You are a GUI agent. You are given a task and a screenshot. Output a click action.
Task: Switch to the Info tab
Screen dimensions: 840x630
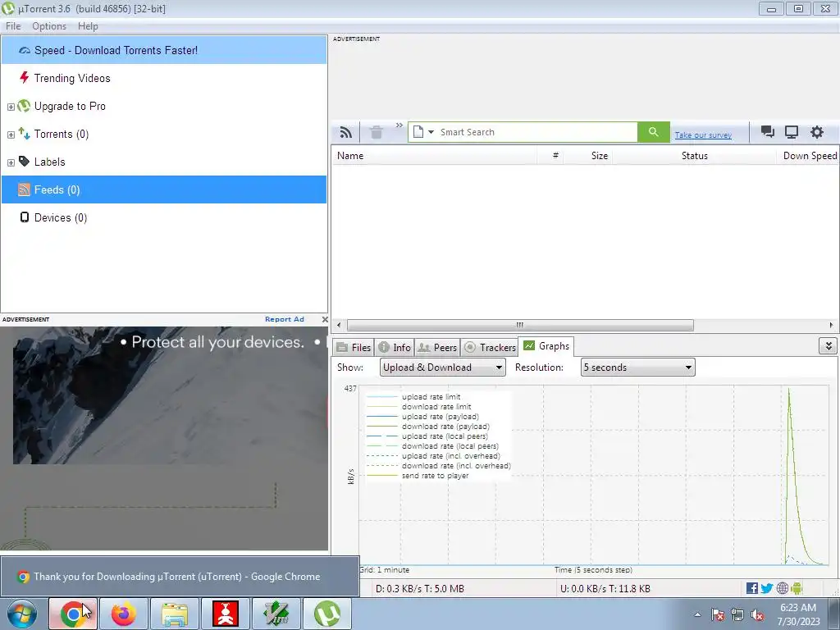[x=395, y=348]
